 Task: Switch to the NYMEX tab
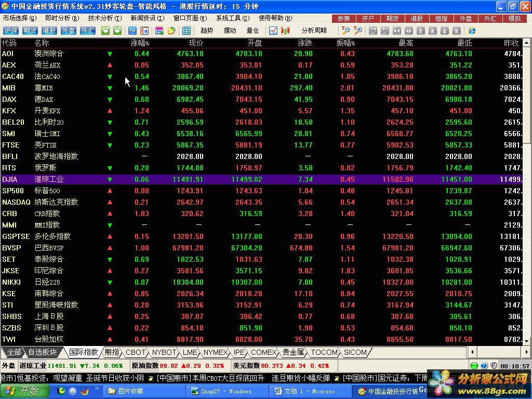[x=216, y=352]
